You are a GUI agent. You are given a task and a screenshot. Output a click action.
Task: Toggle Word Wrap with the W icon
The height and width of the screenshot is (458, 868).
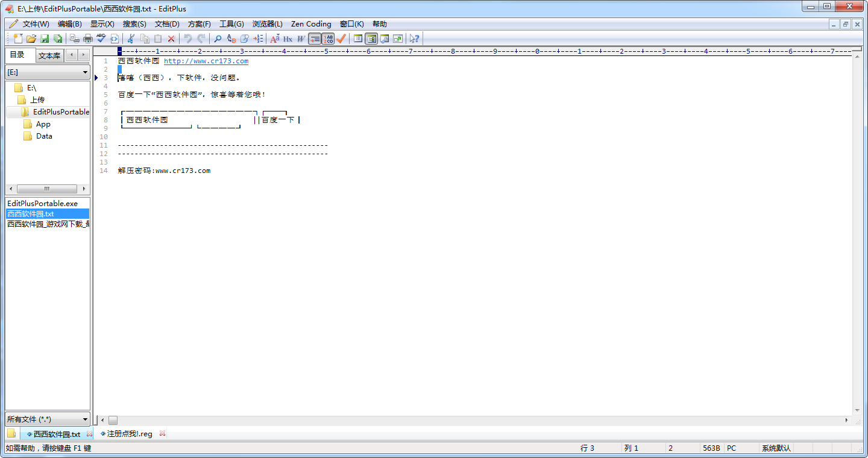[301, 39]
